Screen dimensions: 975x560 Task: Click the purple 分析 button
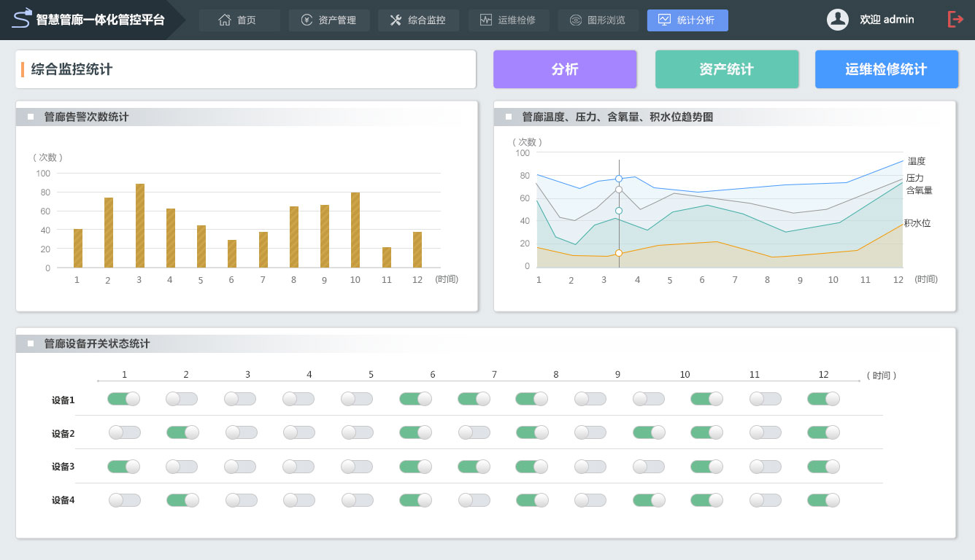[x=565, y=69]
